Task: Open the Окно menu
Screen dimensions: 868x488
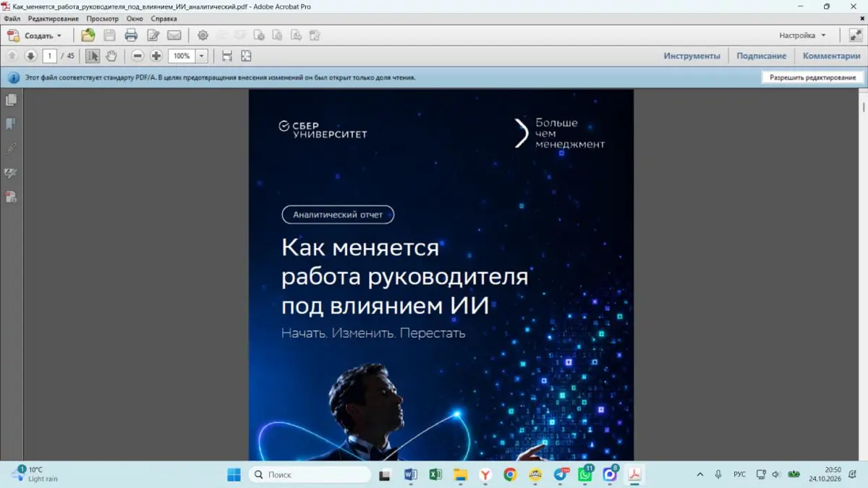Action: (x=135, y=19)
